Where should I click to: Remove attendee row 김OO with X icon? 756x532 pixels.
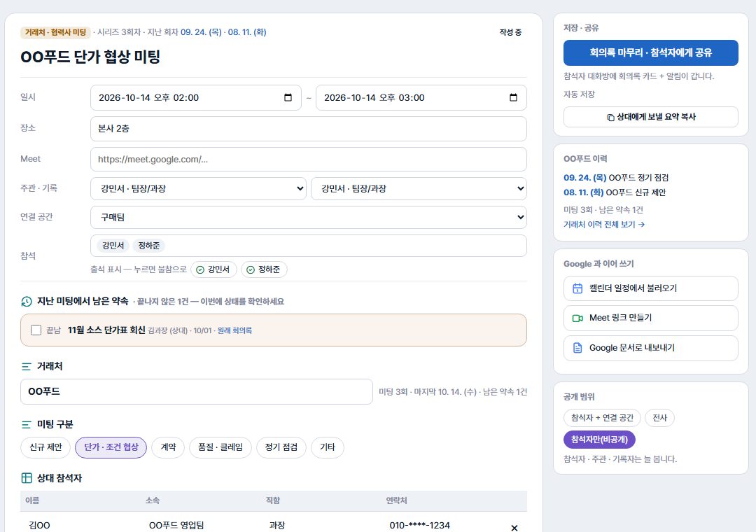514,528
